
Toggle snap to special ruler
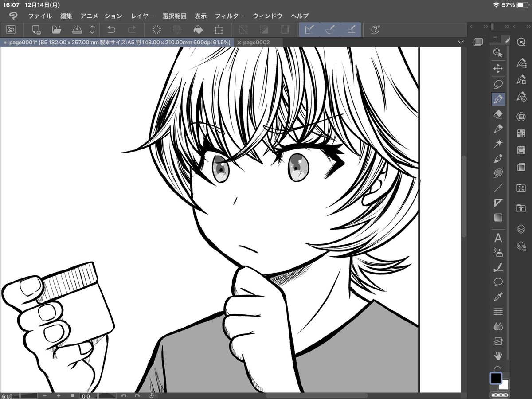coord(329,30)
